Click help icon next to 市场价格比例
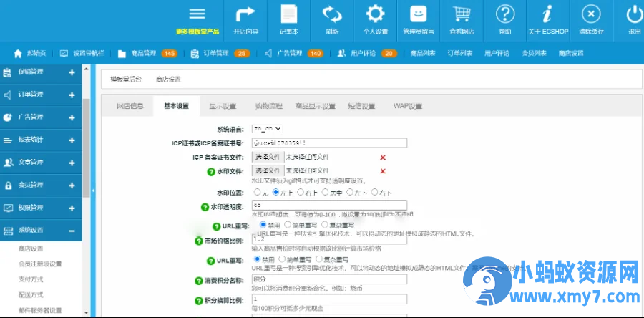 coord(199,241)
